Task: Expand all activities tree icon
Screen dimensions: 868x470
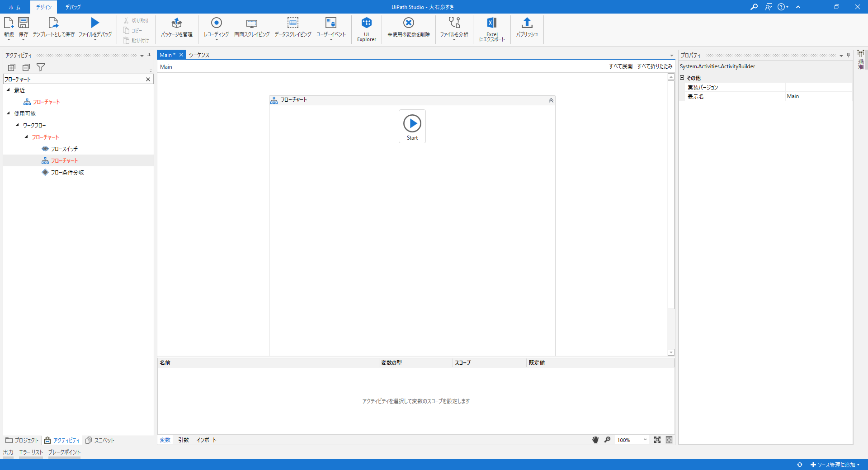Action: click(12, 67)
